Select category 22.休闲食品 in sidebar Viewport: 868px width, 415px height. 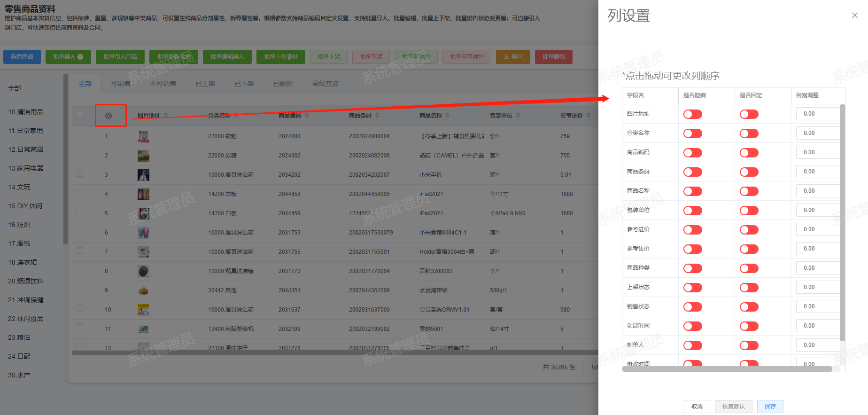click(26, 319)
